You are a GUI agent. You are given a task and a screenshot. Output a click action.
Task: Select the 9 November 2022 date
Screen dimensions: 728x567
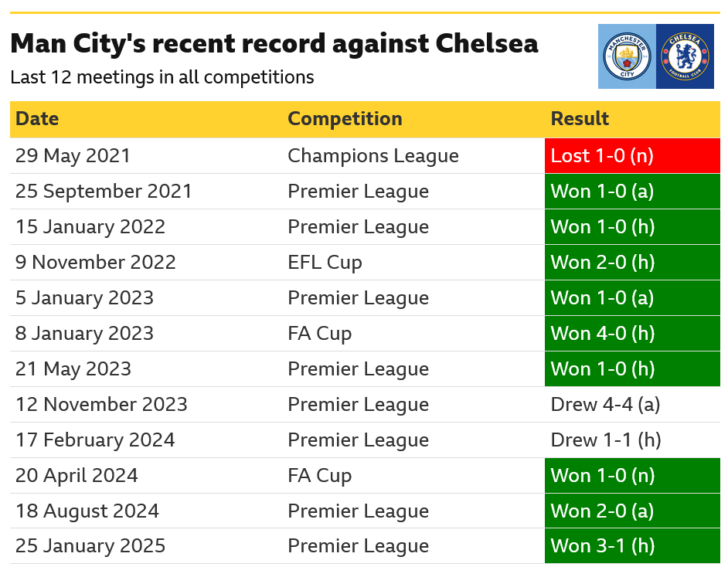coord(96,263)
